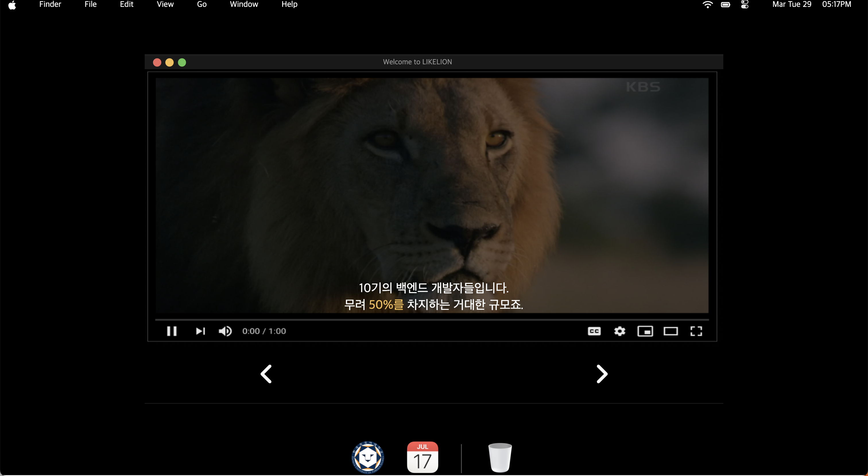Enter fullscreen mode
Viewport: 868px width, 476px height.
pyautogui.click(x=696, y=331)
